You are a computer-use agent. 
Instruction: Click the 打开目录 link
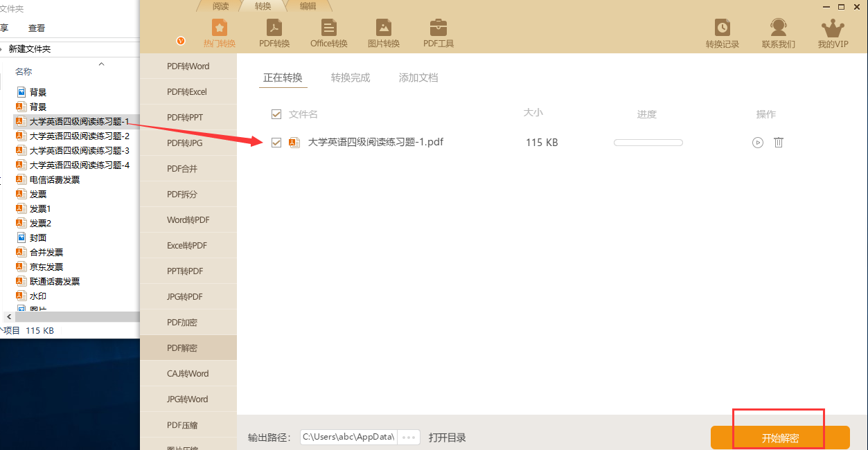pyautogui.click(x=447, y=438)
